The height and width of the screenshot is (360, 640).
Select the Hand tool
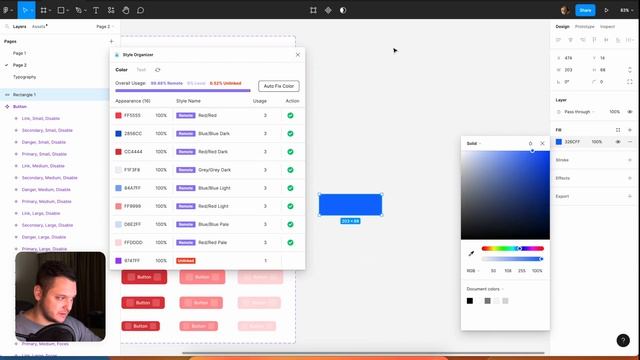pyautogui.click(x=126, y=10)
